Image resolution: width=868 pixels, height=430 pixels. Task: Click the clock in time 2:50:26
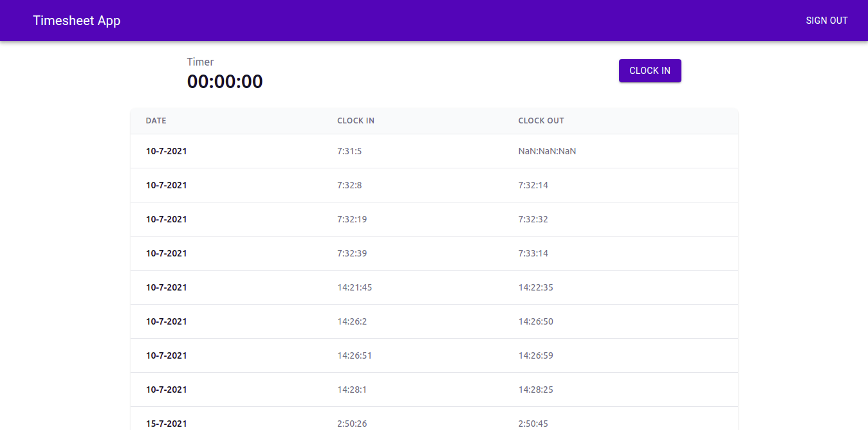click(352, 423)
